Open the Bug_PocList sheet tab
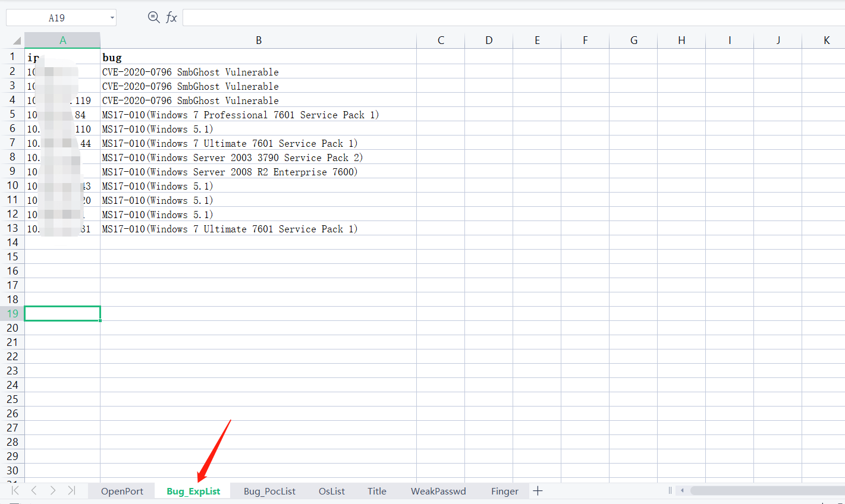The image size is (845, 504). [269, 491]
